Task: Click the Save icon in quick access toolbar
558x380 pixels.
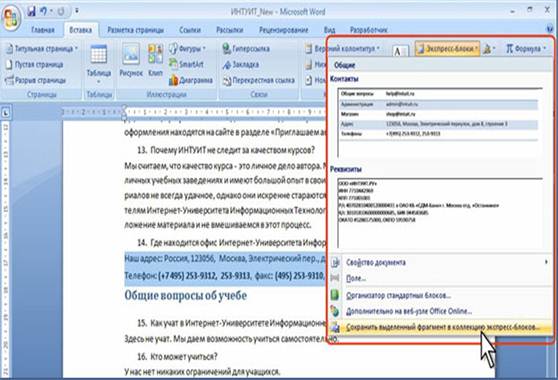Action: [31, 11]
